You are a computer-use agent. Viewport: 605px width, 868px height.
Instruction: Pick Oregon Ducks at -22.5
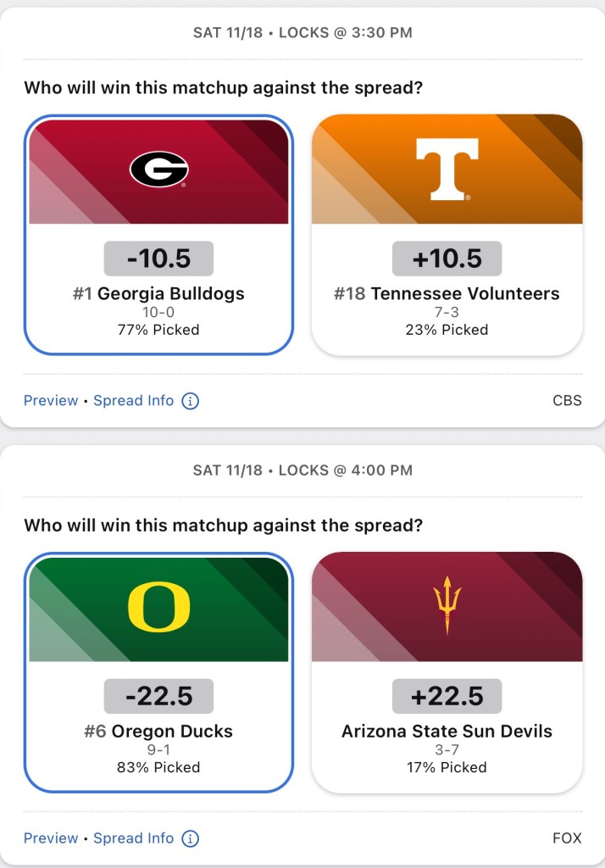158,696
